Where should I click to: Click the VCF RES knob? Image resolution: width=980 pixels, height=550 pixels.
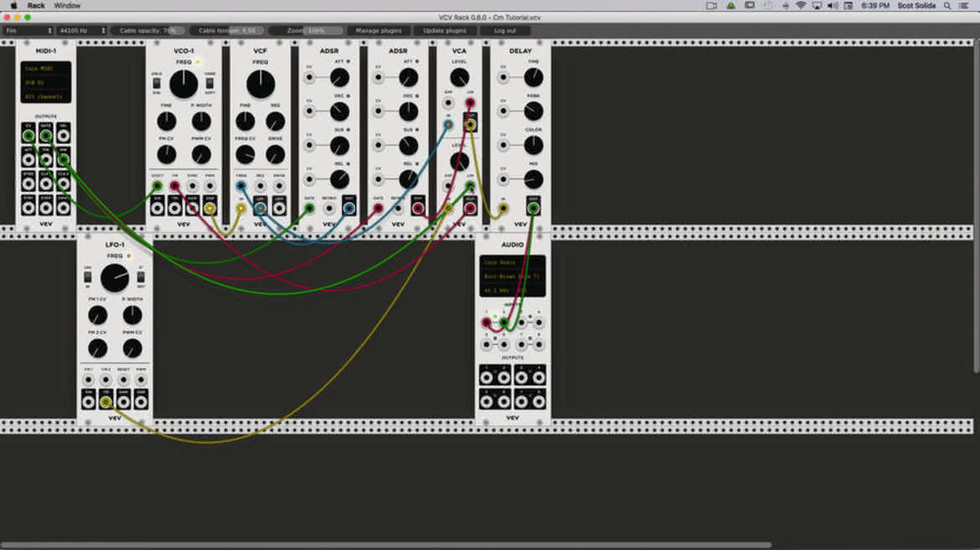(x=275, y=121)
